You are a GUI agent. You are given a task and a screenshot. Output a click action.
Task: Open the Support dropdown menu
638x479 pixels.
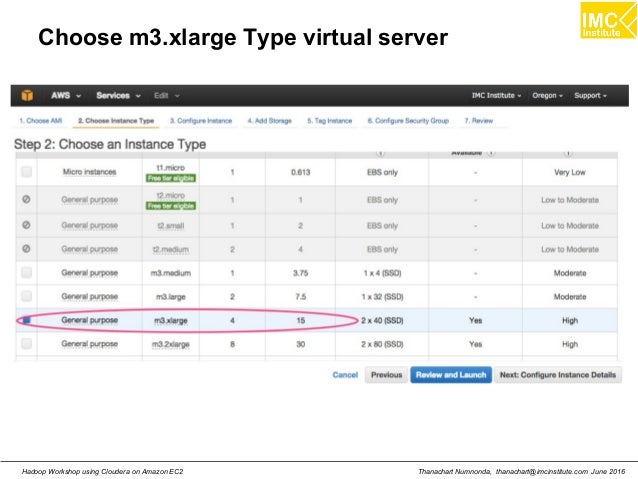point(590,95)
